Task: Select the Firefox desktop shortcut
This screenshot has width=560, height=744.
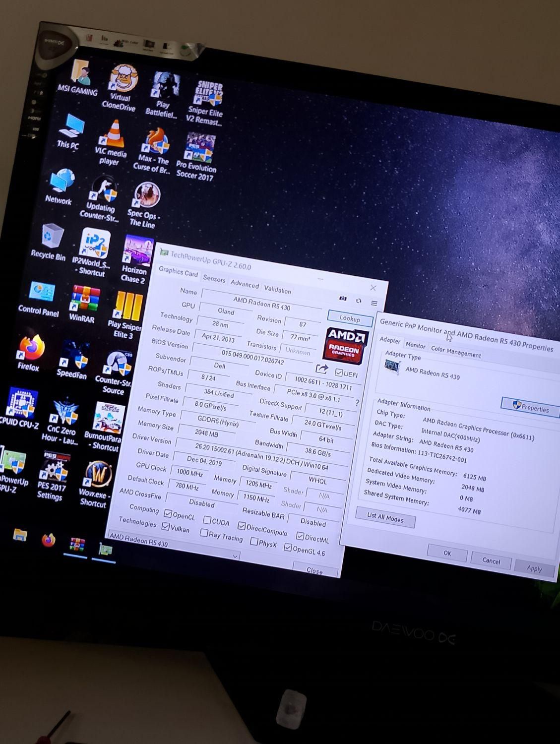Action: (30, 353)
